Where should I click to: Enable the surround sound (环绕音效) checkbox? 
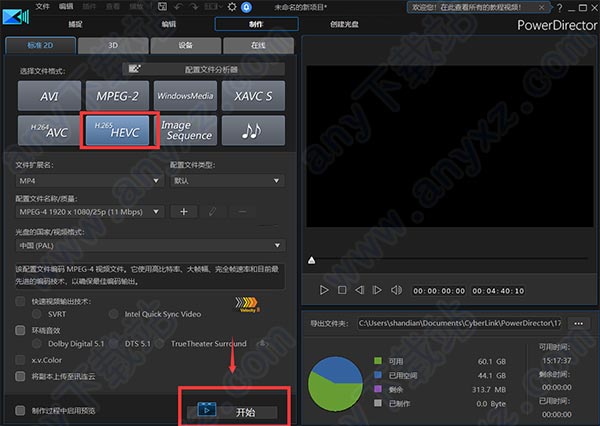20,330
